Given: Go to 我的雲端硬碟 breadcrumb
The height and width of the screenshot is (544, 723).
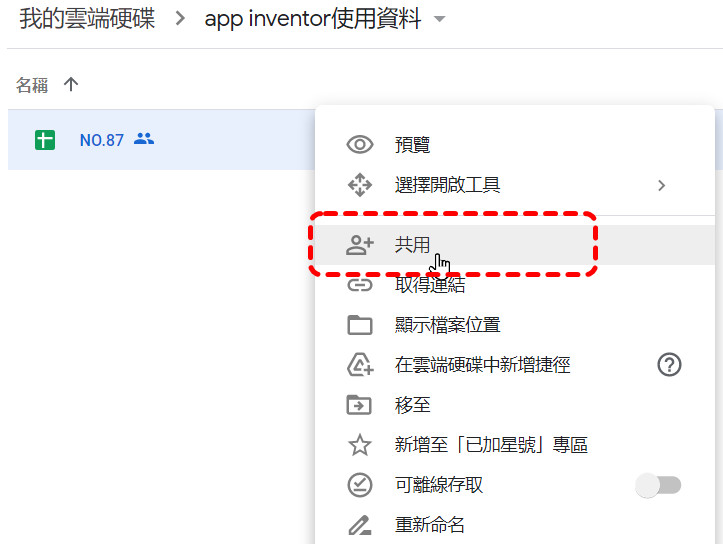Looking at the screenshot, I should [x=87, y=19].
